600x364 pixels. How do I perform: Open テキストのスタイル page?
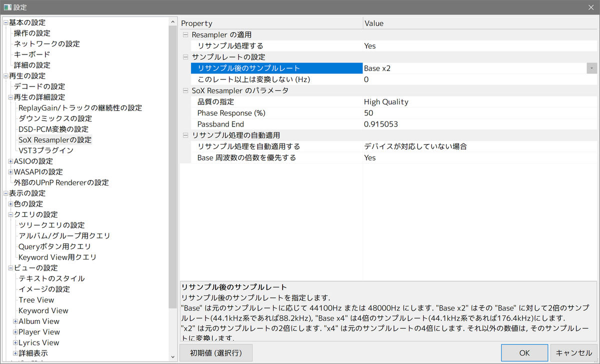pos(51,278)
